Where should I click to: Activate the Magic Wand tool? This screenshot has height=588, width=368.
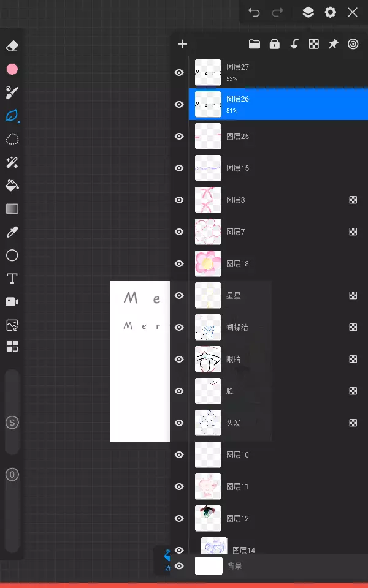[x=12, y=162]
